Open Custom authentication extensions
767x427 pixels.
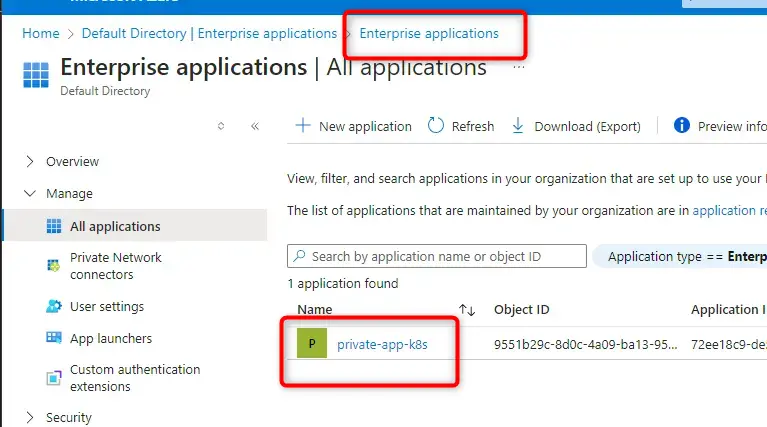tap(135, 378)
